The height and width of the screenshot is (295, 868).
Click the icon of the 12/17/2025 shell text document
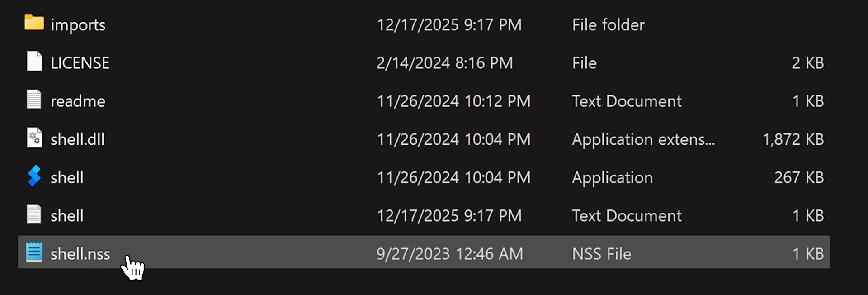point(34,214)
